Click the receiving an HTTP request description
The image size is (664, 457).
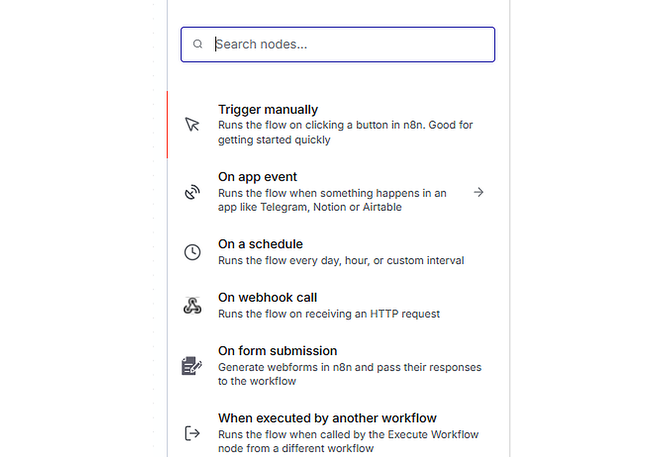point(328,314)
